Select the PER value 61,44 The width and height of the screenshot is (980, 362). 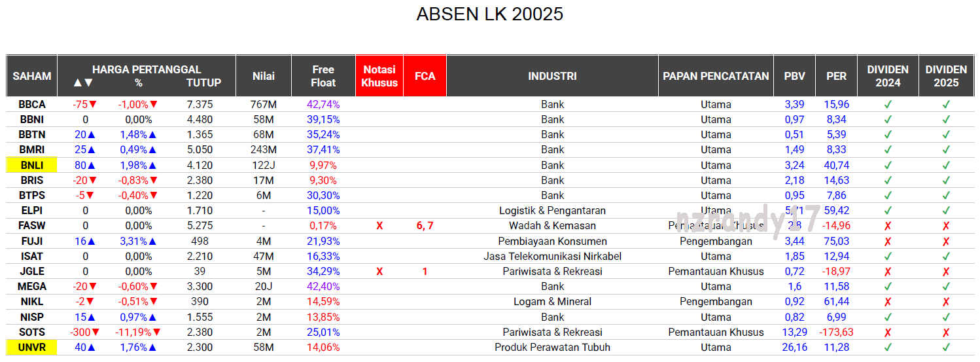[x=837, y=302]
